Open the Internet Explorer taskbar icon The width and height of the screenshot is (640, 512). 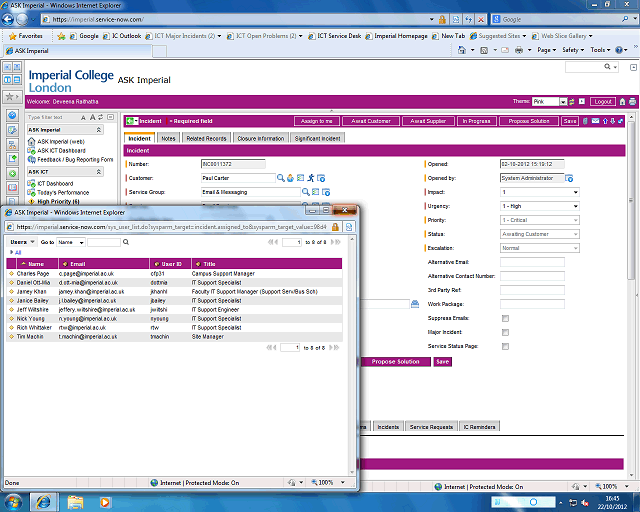point(45,500)
